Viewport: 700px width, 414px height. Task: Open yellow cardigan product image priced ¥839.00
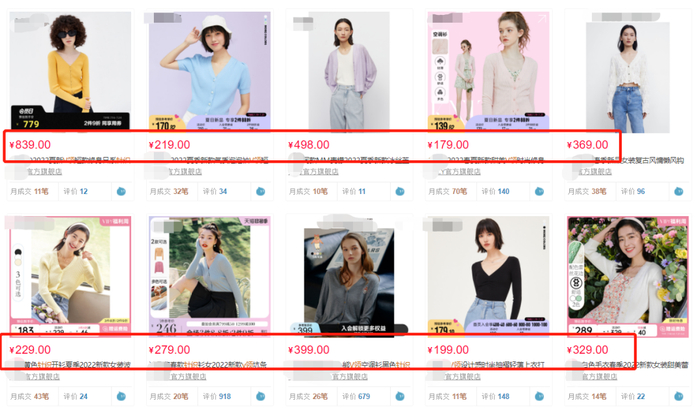coord(70,71)
